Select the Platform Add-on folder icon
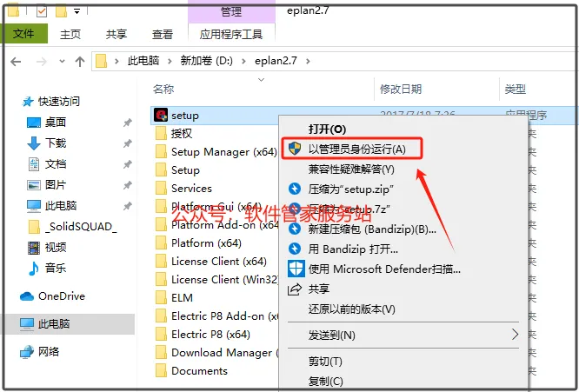This screenshot has width=579, height=392. (161, 225)
